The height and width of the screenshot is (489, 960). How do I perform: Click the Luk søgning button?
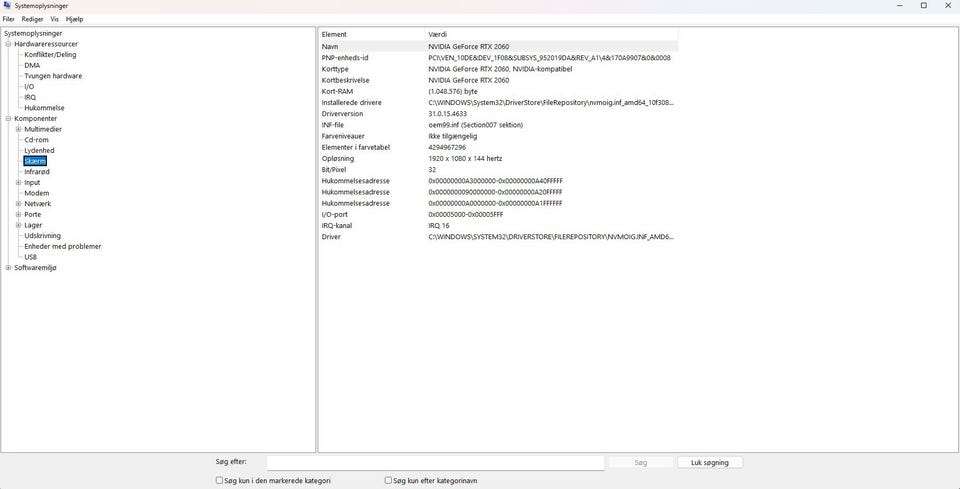(710, 463)
